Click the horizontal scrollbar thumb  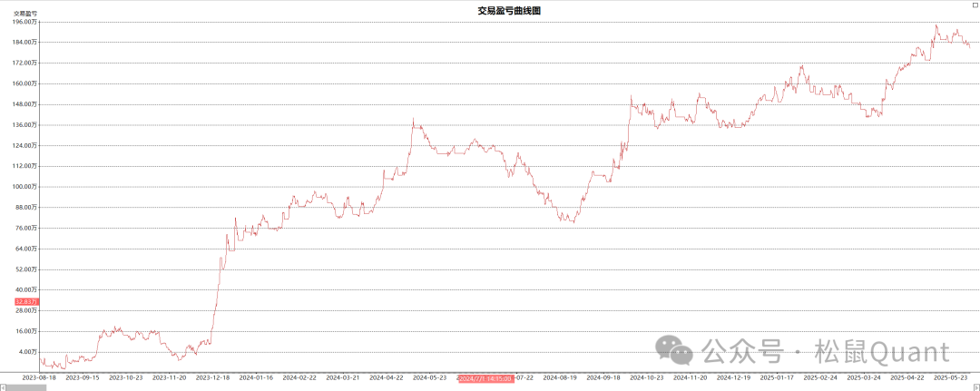[x=25, y=387]
